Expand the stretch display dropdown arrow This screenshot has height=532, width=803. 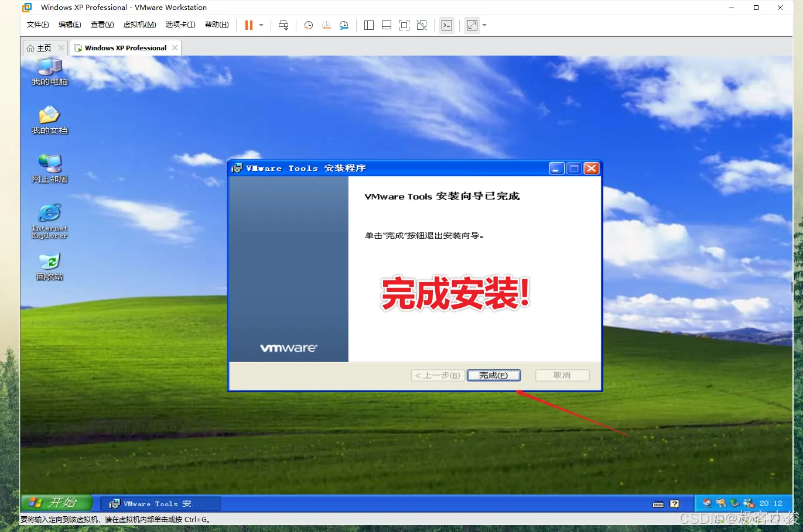484,25
